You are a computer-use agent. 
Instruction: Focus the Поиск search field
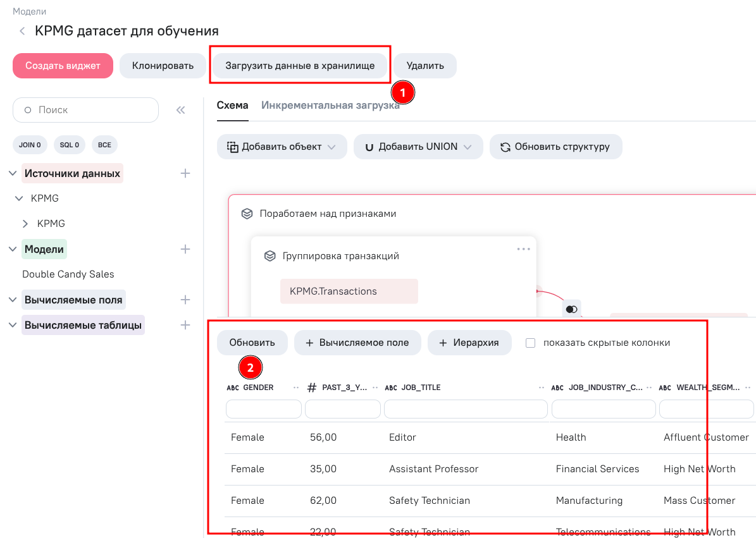coord(86,110)
